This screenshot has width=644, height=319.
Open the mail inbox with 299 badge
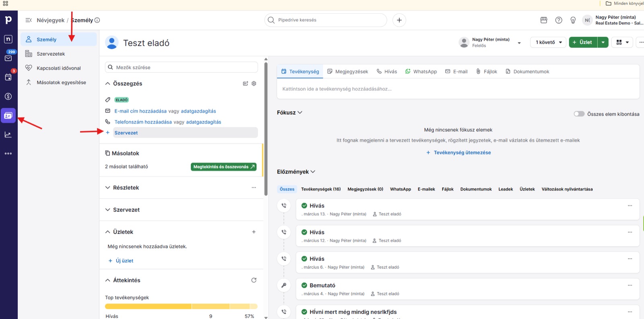pyautogui.click(x=8, y=58)
